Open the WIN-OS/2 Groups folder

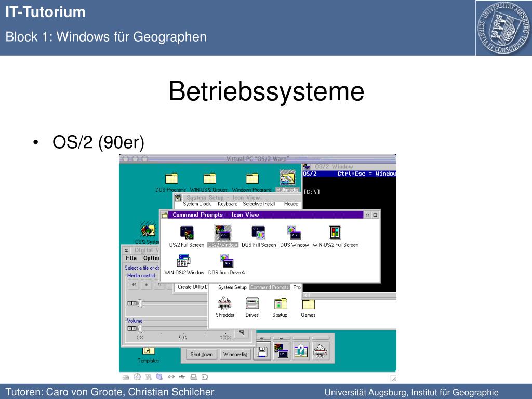pyautogui.click(x=209, y=179)
